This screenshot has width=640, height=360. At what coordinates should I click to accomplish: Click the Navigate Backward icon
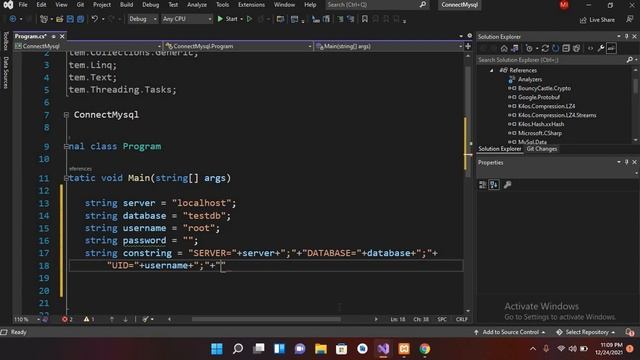[x=13, y=19]
